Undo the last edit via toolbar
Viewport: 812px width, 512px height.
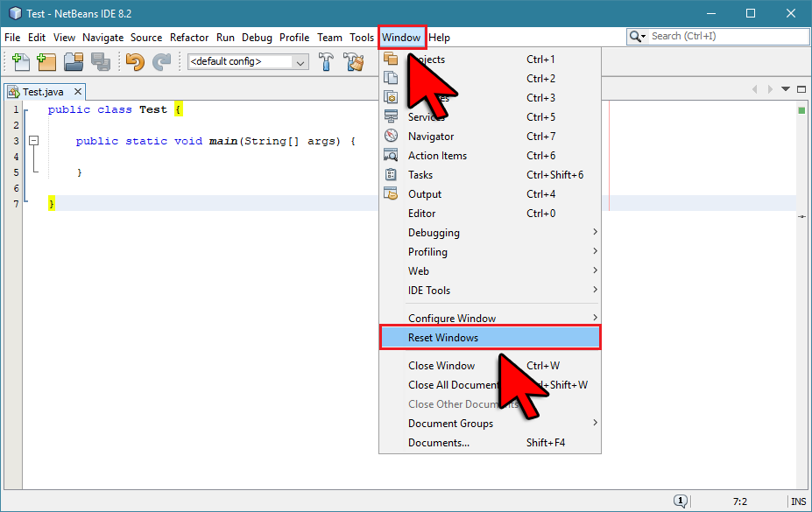pyautogui.click(x=135, y=61)
